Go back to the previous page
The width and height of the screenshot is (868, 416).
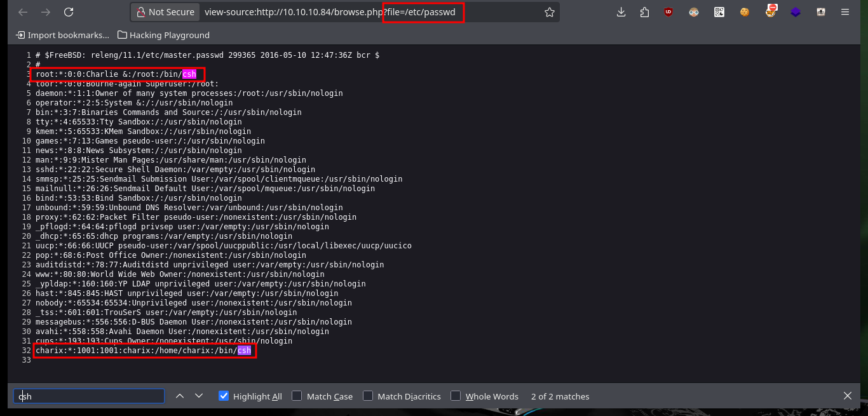23,12
